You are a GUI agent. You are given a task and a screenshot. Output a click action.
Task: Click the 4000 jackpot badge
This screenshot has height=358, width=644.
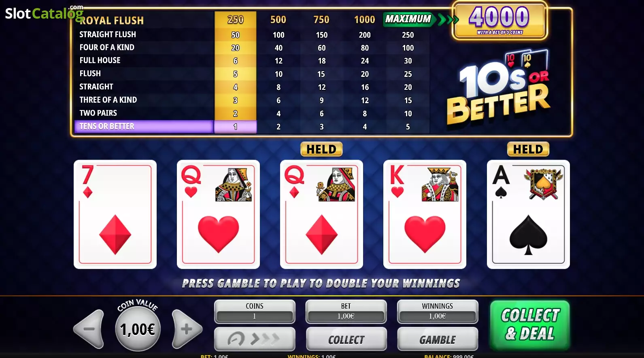pyautogui.click(x=499, y=20)
